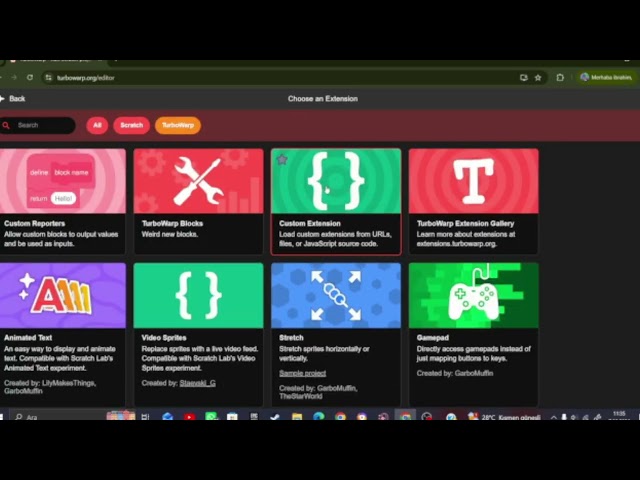The image size is (640, 480).
Task: Click 'Weird new blocks.' description
Action: tap(170, 234)
